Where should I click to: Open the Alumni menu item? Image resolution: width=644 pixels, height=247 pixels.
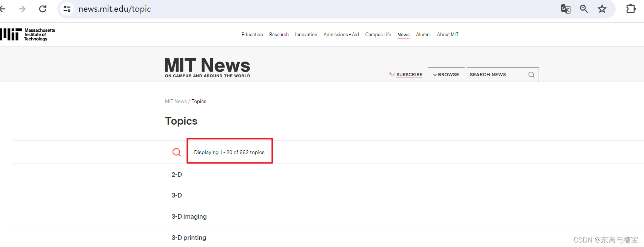423,34
